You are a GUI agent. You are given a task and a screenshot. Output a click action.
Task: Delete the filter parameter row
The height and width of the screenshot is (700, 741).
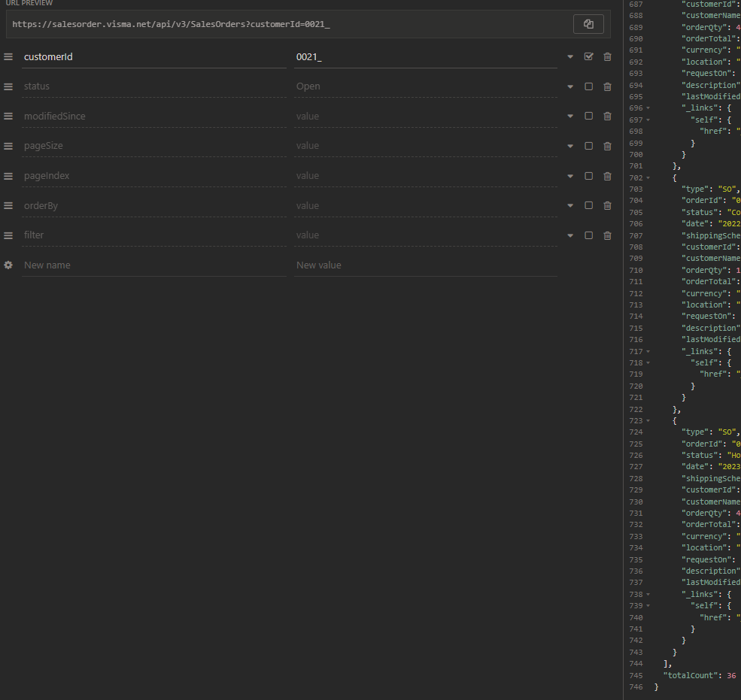pos(607,235)
